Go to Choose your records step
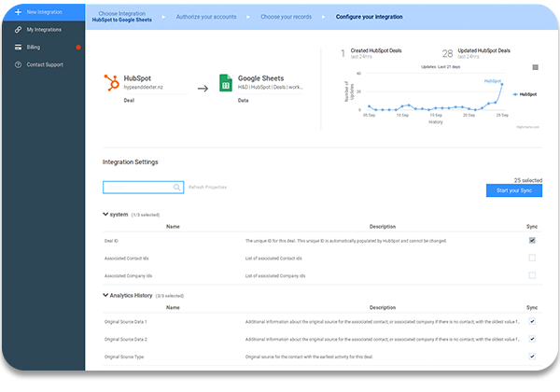 click(x=287, y=17)
